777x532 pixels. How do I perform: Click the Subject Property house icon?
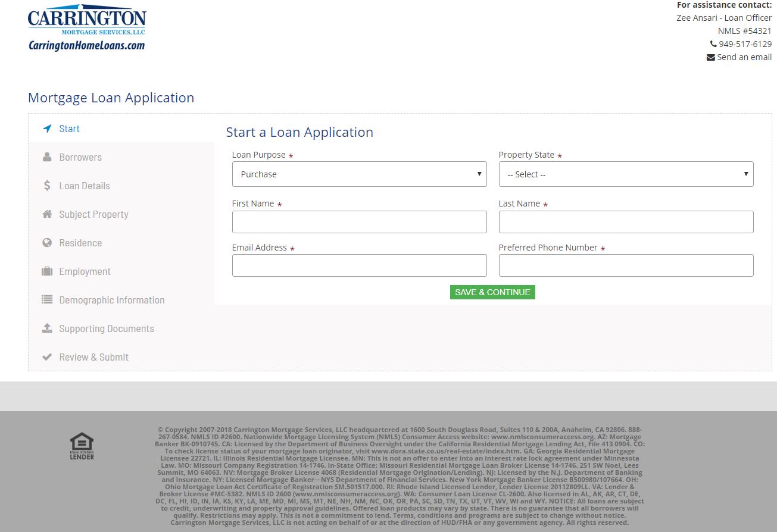coord(47,214)
